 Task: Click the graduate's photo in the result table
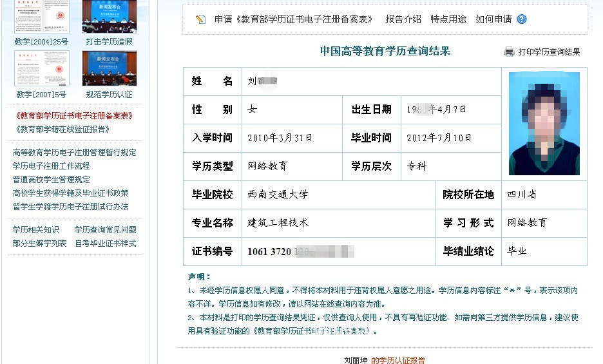click(x=544, y=124)
